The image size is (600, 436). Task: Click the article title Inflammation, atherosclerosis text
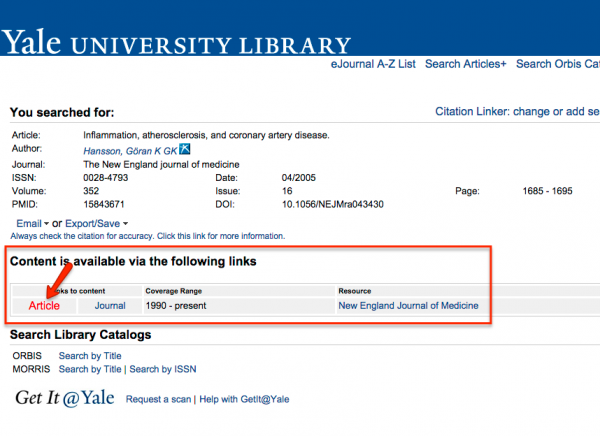click(x=206, y=136)
